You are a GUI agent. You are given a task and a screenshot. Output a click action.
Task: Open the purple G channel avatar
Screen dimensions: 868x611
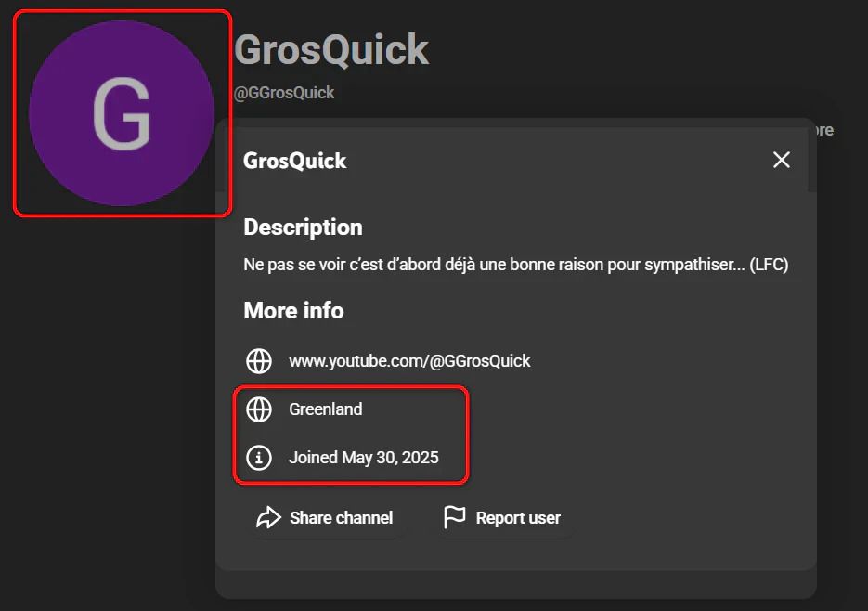[x=122, y=113]
